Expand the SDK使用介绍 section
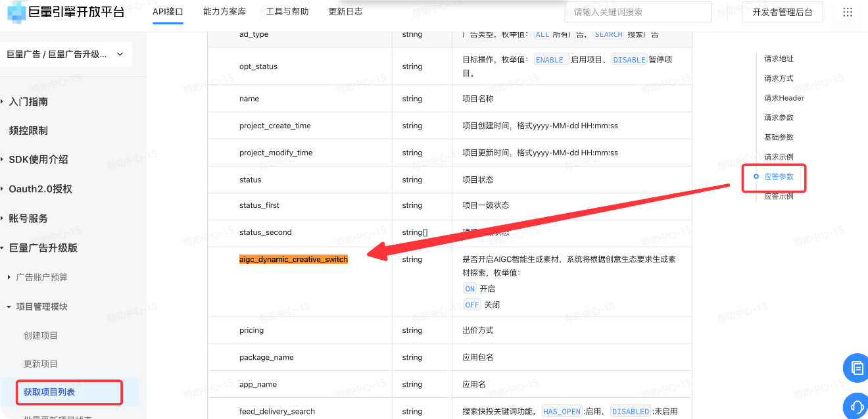868x419 pixels. [38, 160]
